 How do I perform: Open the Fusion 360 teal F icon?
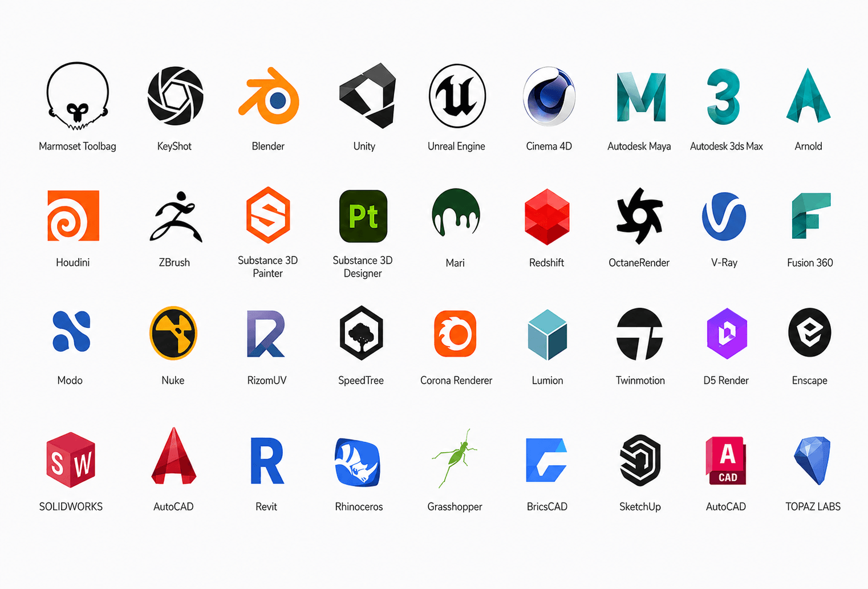[x=811, y=216]
